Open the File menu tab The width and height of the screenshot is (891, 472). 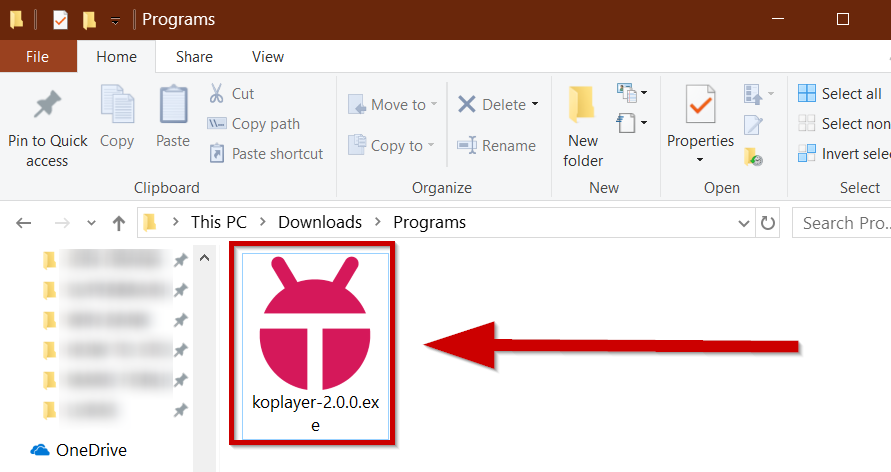pos(38,56)
